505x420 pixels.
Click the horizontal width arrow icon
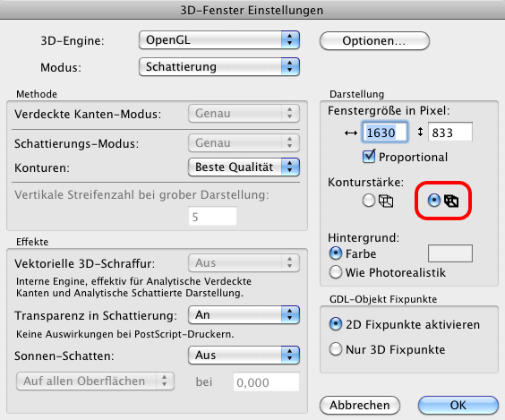point(351,133)
